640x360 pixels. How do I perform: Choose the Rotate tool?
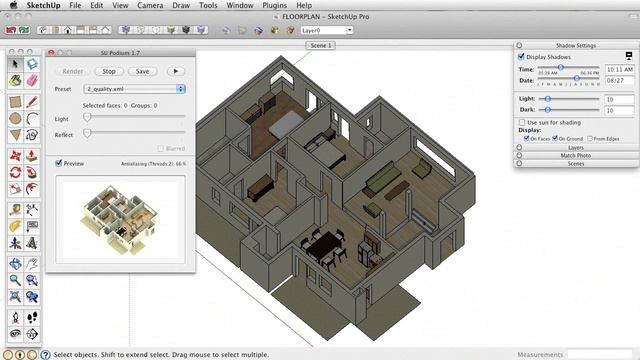(16, 172)
